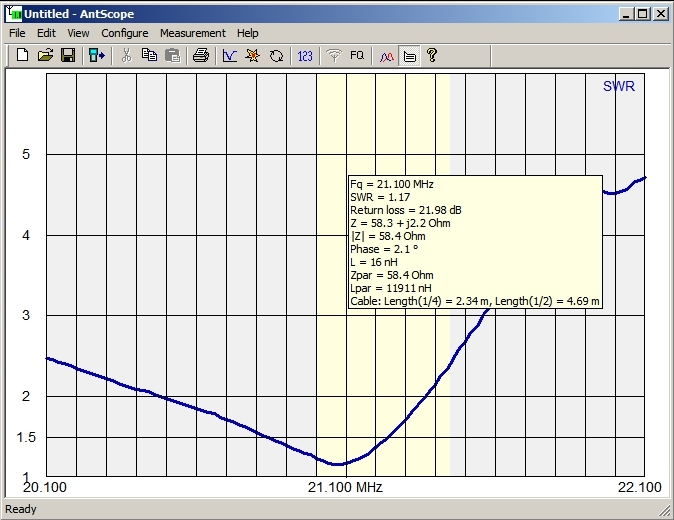This screenshot has height=520, width=674.
Task: Click 'L = 16 nH' tooltip line
Action: pos(374,262)
